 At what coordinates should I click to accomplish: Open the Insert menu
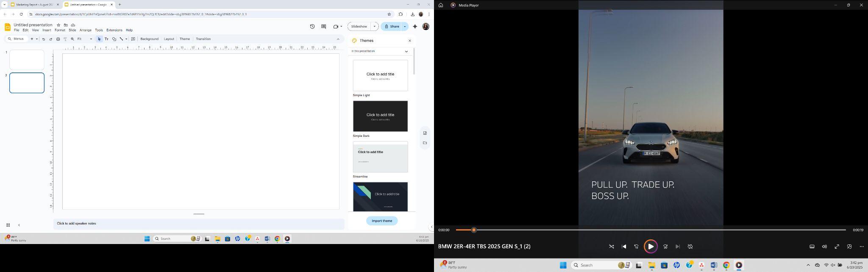47,30
